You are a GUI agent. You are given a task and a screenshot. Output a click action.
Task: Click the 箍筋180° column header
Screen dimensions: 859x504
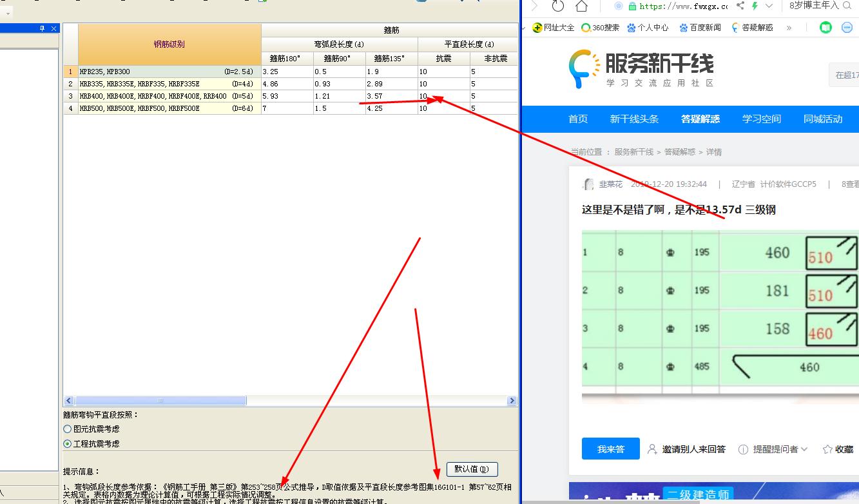click(x=287, y=59)
